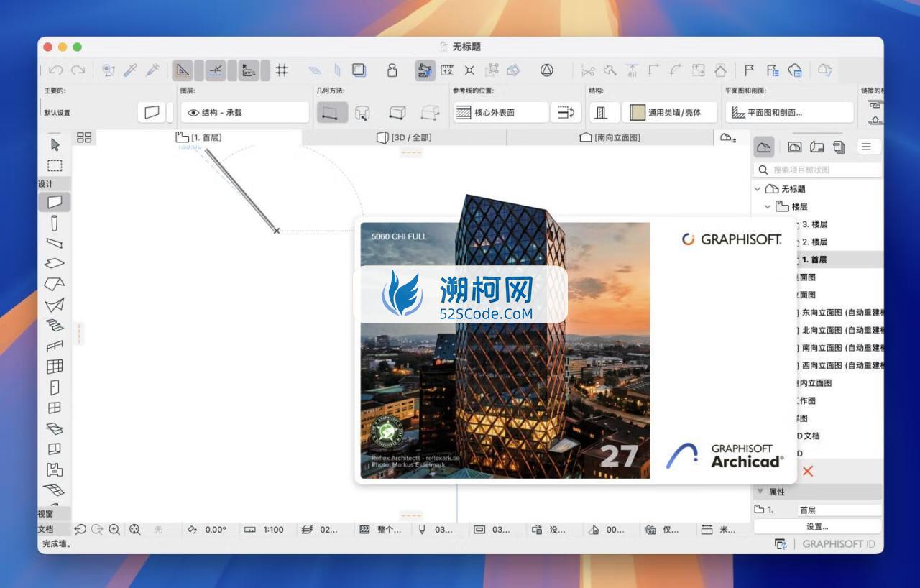Open the 平面图和剖面 settings dropdown
Image resolution: width=920 pixels, height=588 pixels.
point(789,112)
